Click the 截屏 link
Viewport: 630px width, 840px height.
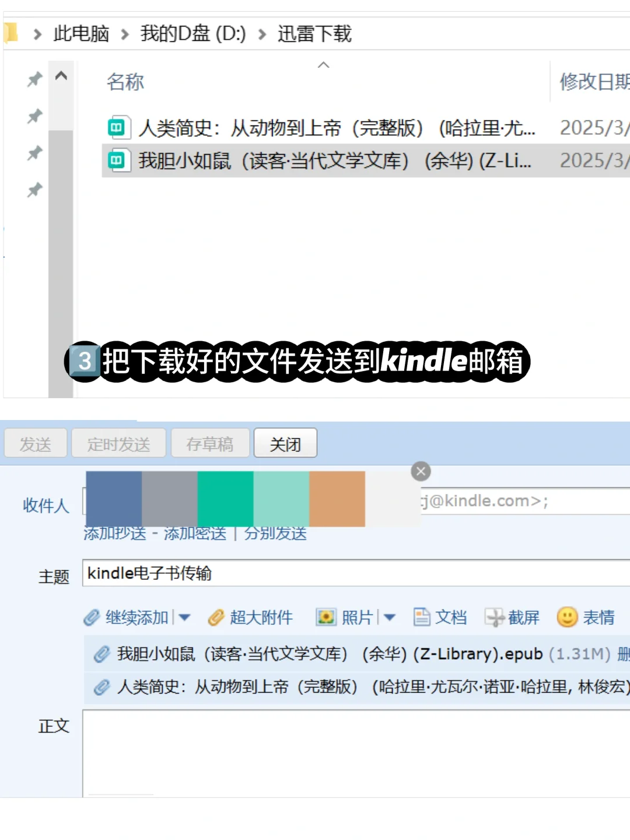[524, 617]
